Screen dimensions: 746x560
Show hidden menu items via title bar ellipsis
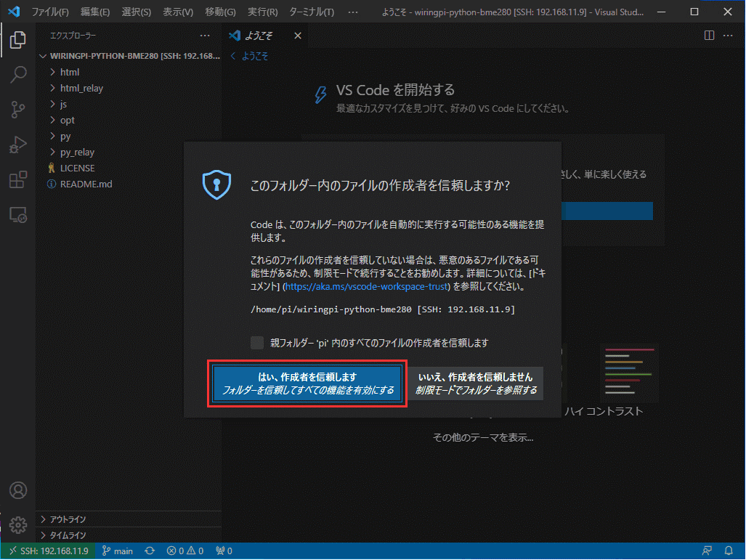pyautogui.click(x=352, y=12)
